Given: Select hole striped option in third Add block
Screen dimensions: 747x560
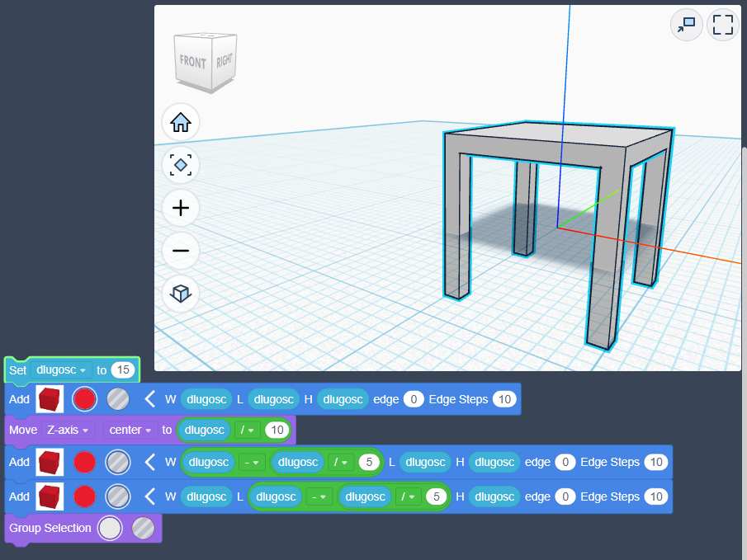Looking at the screenshot, I should point(118,496).
